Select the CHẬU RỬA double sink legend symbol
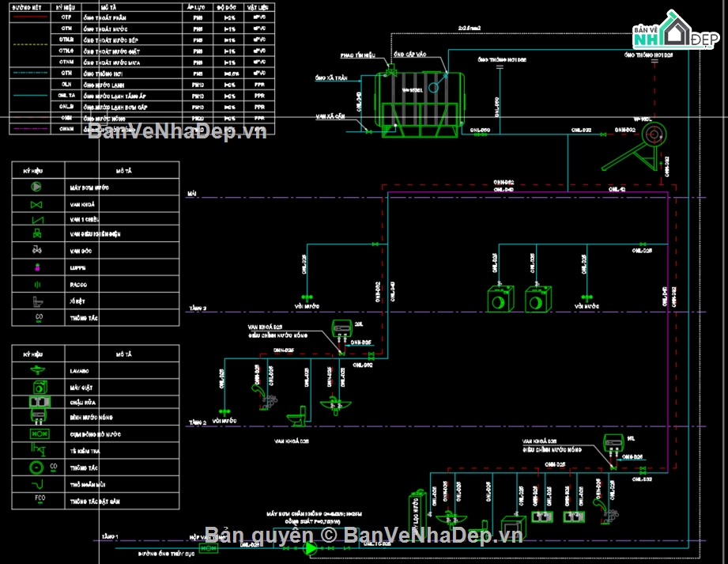Image resolution: width=728 pixels, height=564 pixels. tap(39, 402)
